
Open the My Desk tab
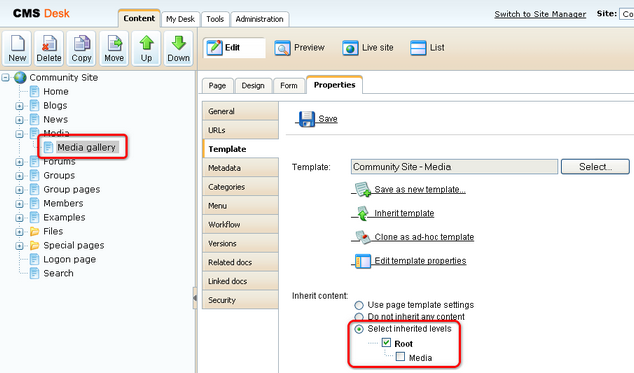180,19
